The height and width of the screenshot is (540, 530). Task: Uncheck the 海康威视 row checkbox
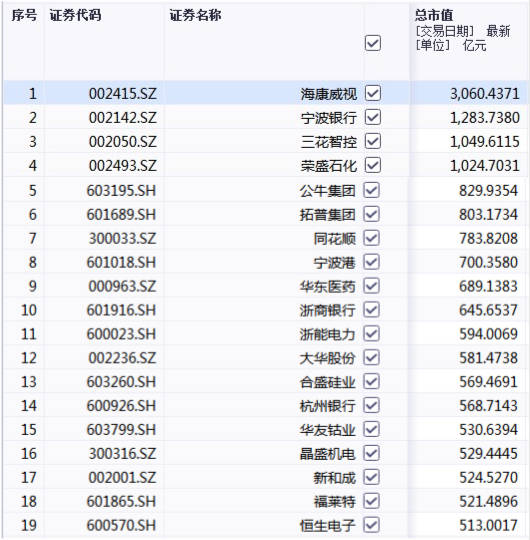(372, 93)
